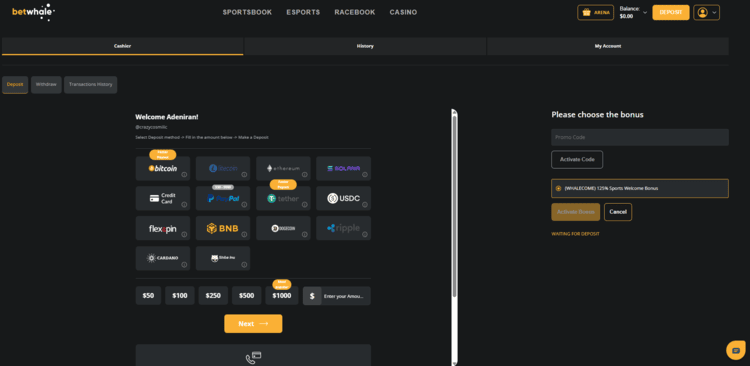Open the Racebook section

355,12
